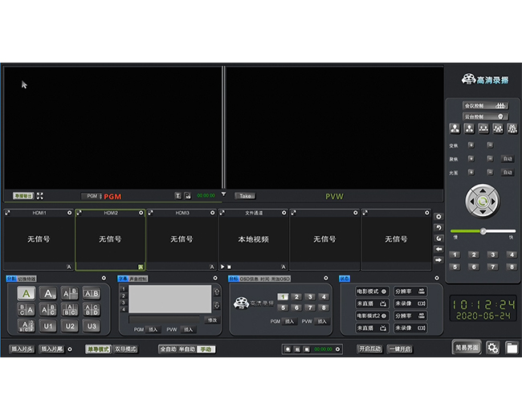
Task: Switch to 手动 manual mode
Action: coord(206,349)
